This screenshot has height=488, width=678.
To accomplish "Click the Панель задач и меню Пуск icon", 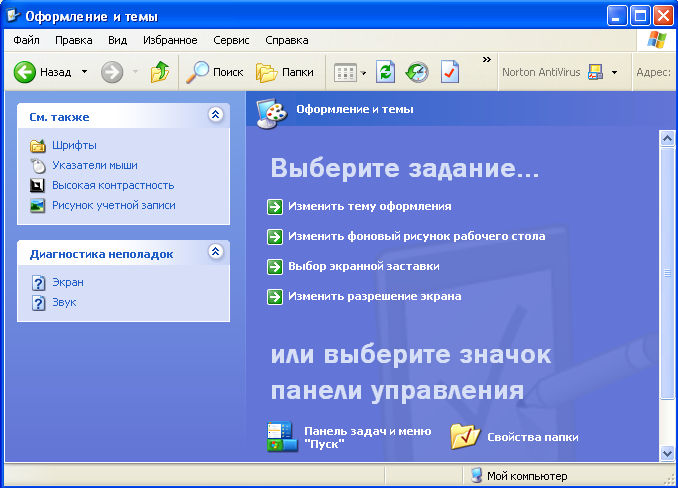I will coord(282,437).
